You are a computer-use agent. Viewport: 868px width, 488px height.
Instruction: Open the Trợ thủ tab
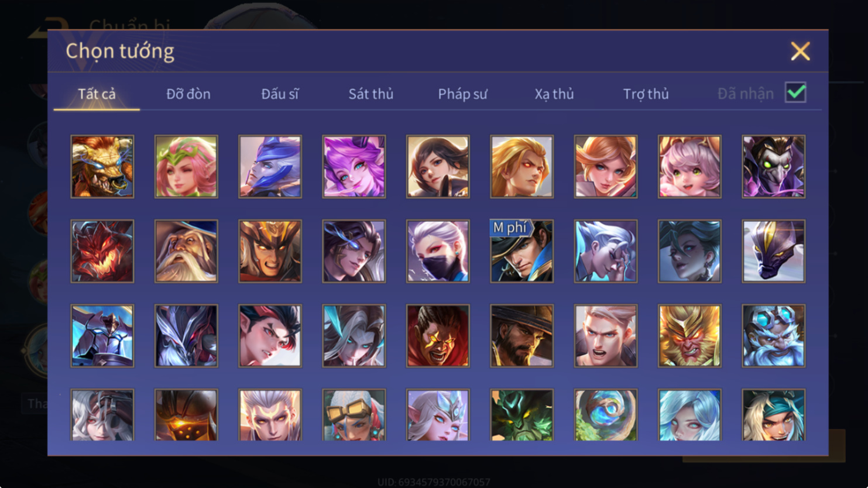click(646, 94)
